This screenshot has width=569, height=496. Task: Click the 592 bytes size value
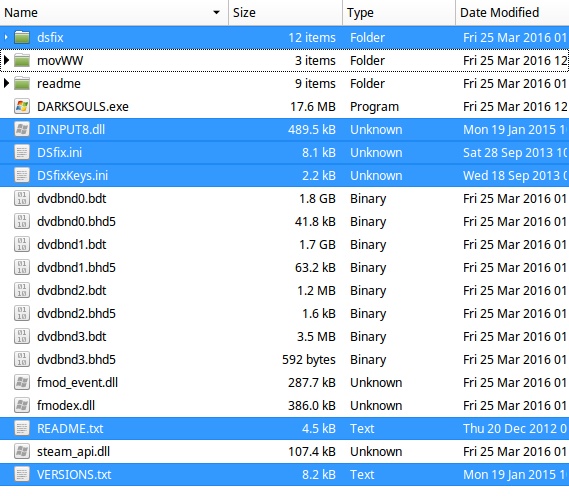tap(309, 360)
